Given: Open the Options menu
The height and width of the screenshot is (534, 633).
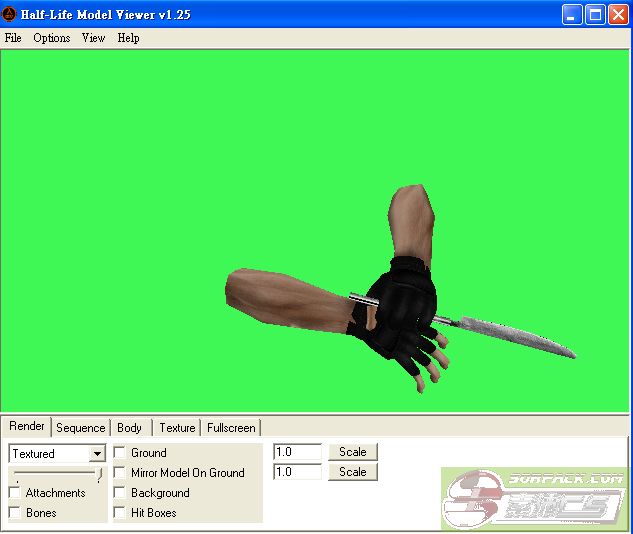Looking at the screenshot, I should pos(51,38).
